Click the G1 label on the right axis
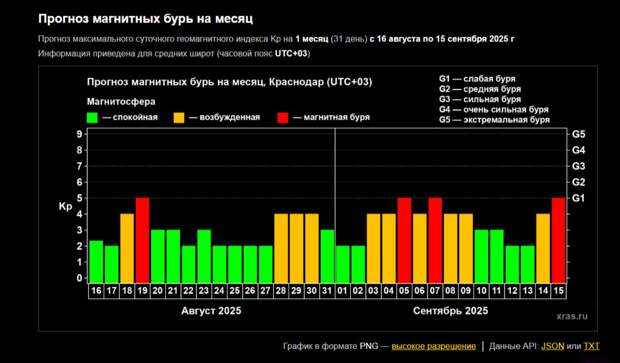The height and width of the screenshot is (363, 620). click(x=578, y=198)
